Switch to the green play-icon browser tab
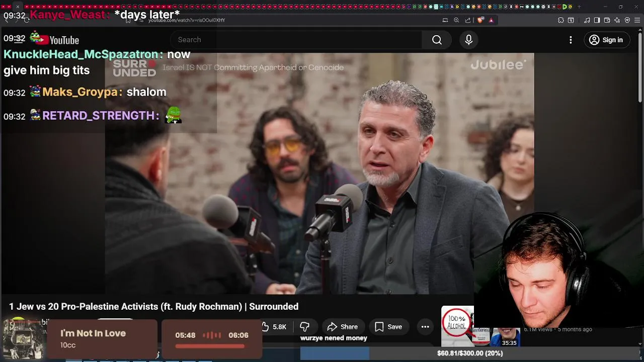The width and height of the screenshot is (644, 362). tap(565, 7)
